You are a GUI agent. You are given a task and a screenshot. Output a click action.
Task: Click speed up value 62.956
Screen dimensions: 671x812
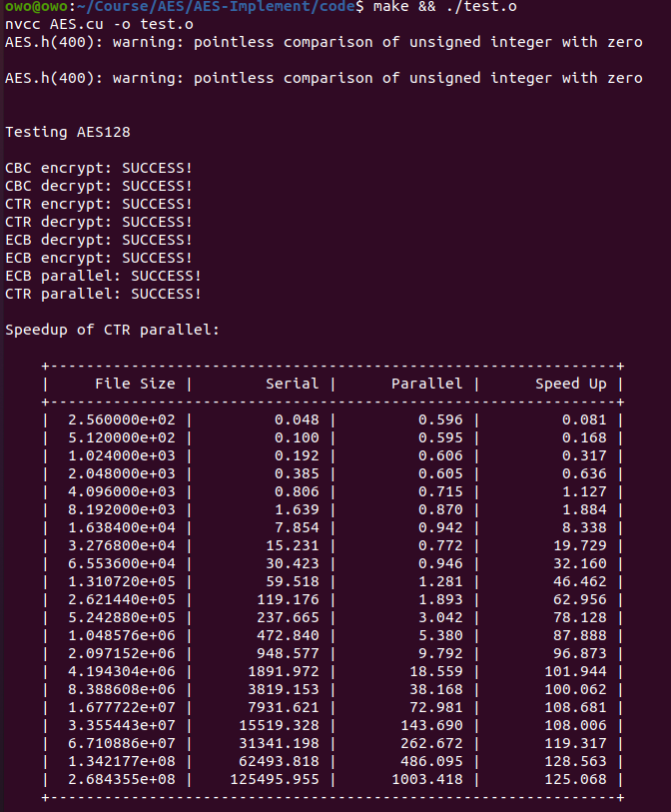(580, 599)
